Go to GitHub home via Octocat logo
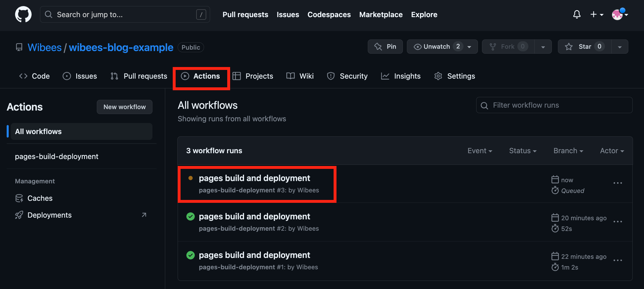 23,15
